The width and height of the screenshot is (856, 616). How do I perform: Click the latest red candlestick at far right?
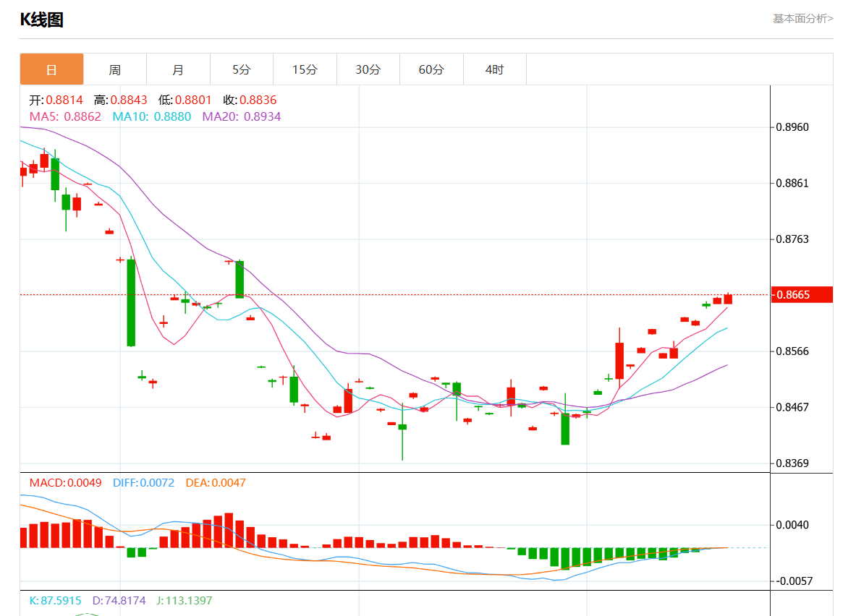point(728,299)
